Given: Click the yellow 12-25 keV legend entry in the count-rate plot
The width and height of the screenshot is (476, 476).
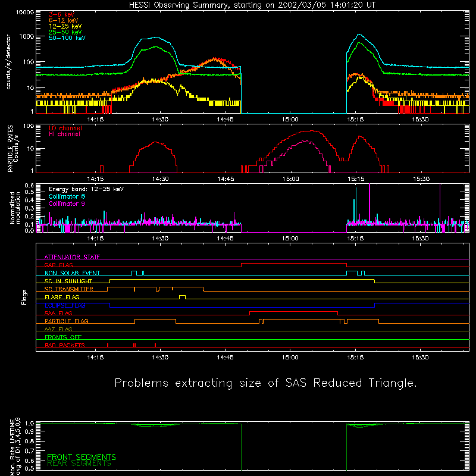Looking at the screenshot, I should click(x=65, y=26).
